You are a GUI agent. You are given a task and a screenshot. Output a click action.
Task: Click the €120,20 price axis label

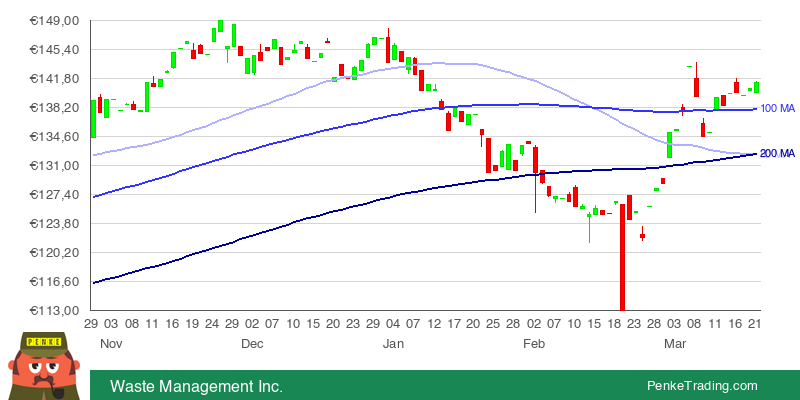(x=54, y=253)
